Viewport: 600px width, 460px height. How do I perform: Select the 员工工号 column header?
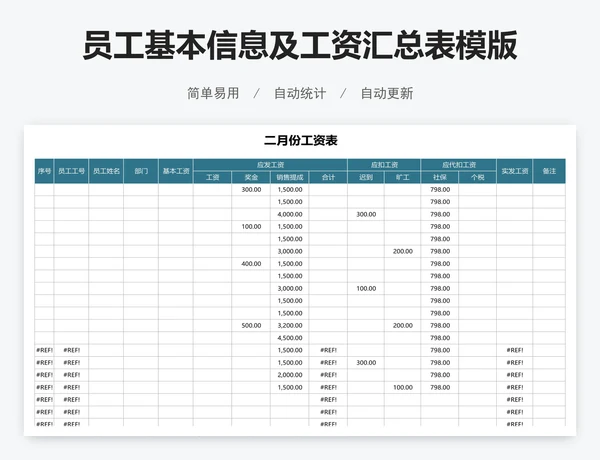click(x=71, y=171)
